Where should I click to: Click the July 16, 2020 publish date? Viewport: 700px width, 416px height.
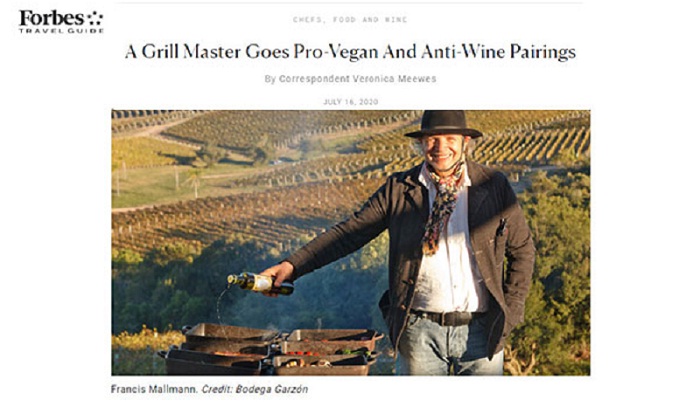tap(350, 102)
